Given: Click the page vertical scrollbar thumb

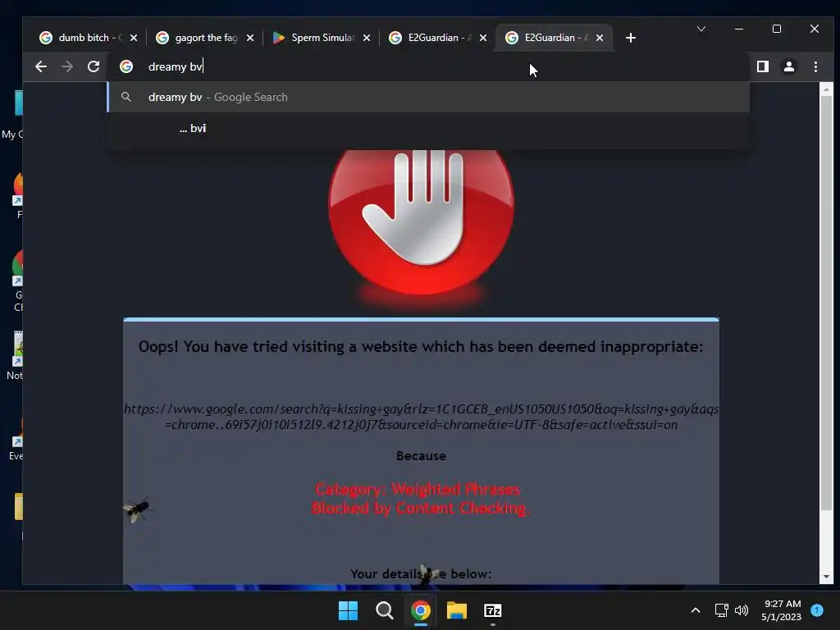Looking at the screenshot, I should [x=826, y=303].
